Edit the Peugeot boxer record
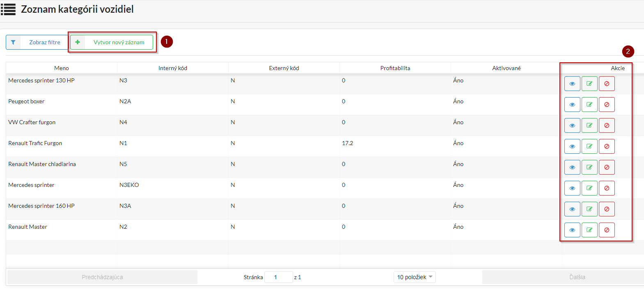Image resolution: width=644 pixels, height=289 pixels. pos(589,105)
